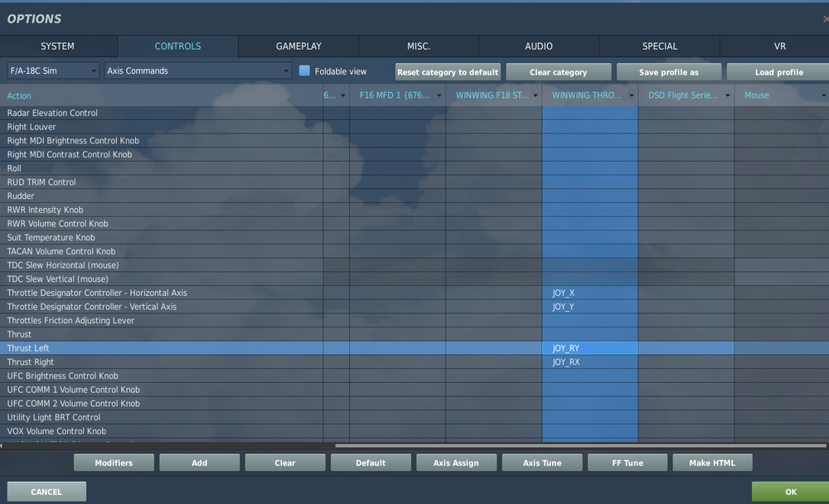Select the Rudder action row
This screenshot has width=829, height=504.
(414, 196)
